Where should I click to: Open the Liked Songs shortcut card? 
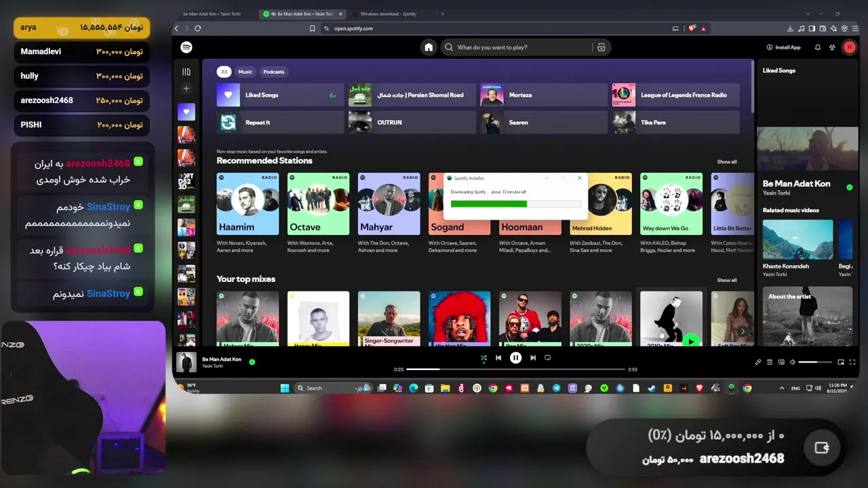pyautogui.click(x=280, y=95)
